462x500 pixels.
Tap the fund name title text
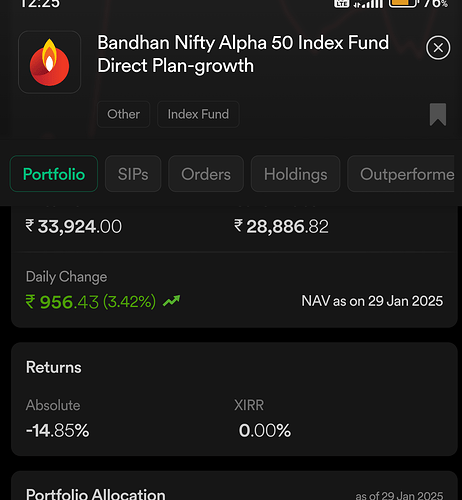[243, 54]
